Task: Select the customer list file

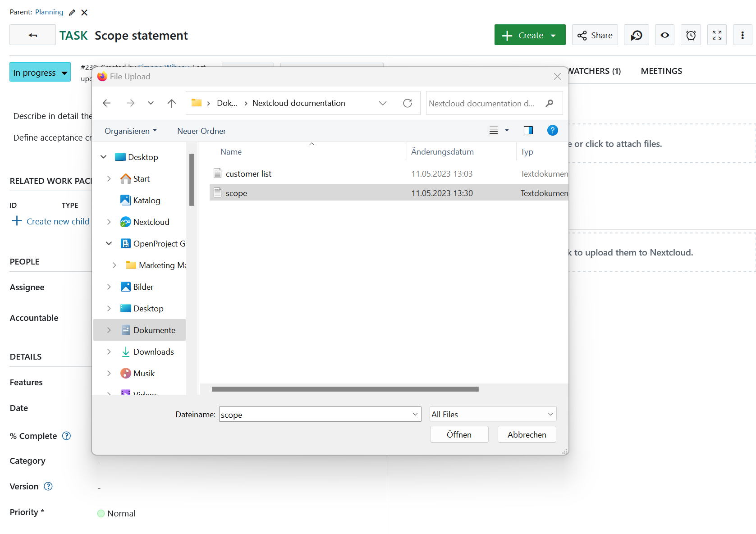Action: [x=248, y=174]
